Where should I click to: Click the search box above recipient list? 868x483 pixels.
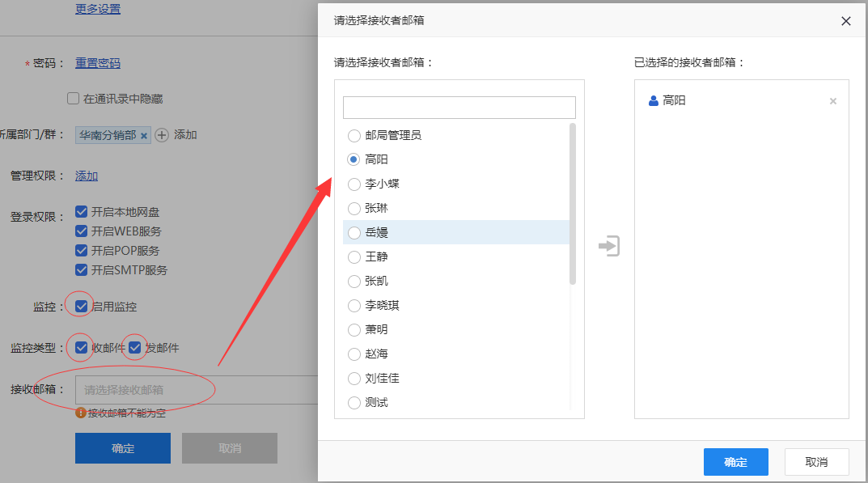459,108
